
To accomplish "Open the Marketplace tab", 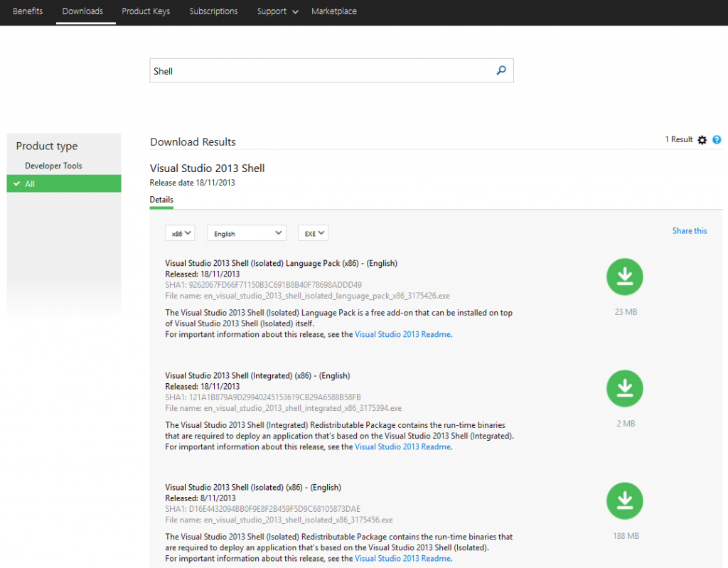I will pyautogui.click(x=334, y=11).
